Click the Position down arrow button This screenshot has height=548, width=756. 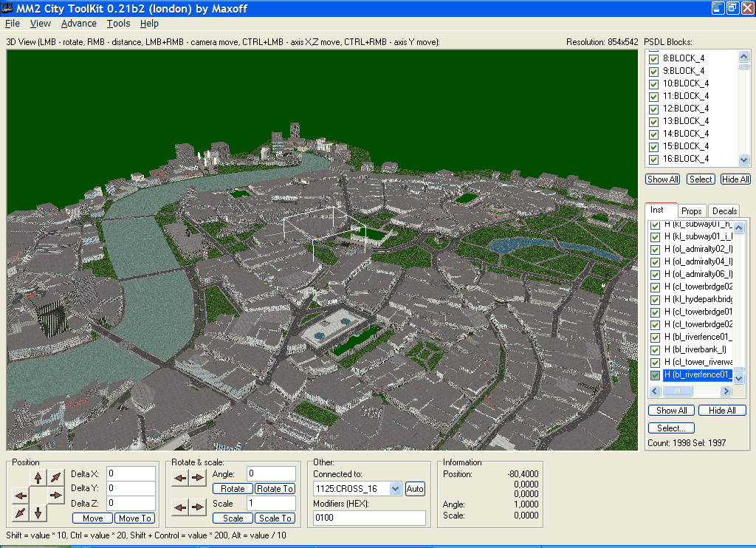click(x=38, y=512)
